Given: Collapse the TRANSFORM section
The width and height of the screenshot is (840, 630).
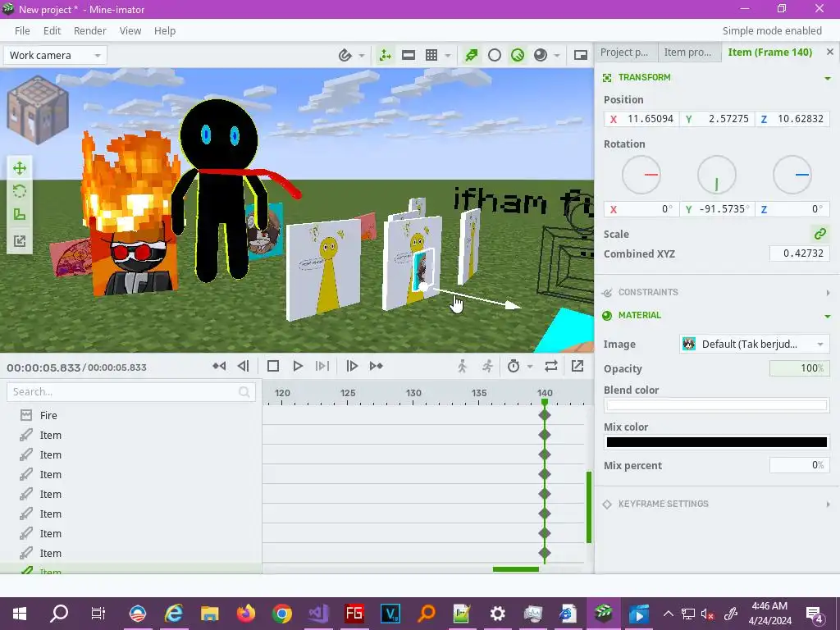Looking at the screenshot, I should [x=828, y=78].
